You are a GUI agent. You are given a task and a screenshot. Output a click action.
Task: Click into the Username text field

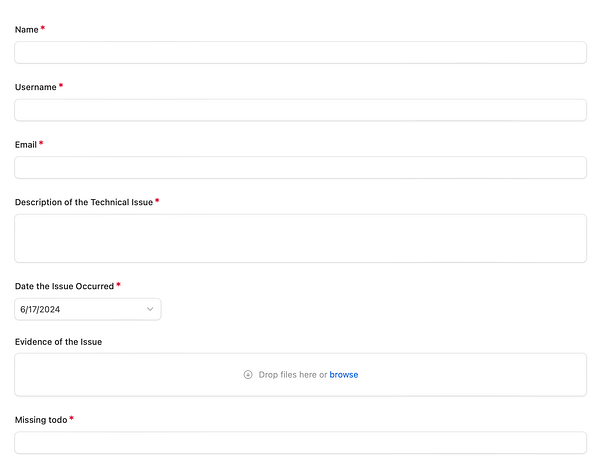(x=300, y=110)
